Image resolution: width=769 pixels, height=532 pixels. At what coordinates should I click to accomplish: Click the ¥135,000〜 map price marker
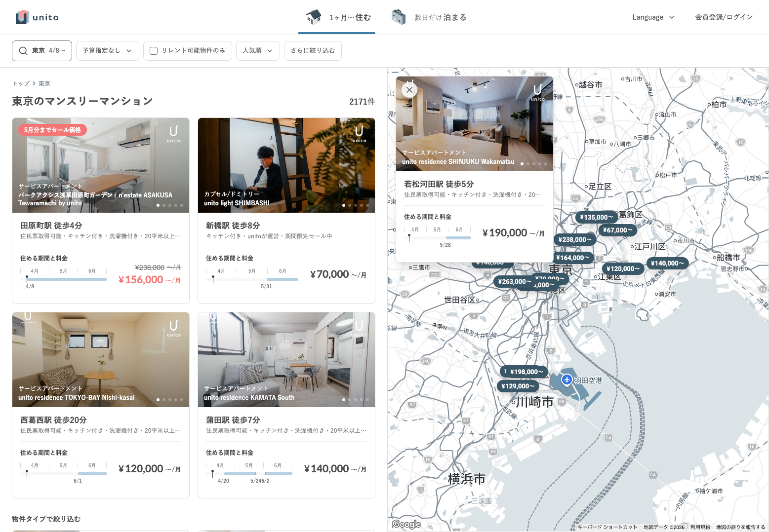click(597, 217)
